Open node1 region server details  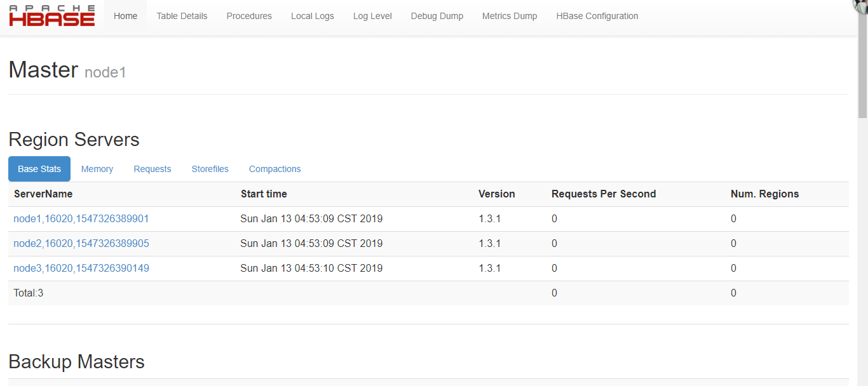(x=81, y=218)
